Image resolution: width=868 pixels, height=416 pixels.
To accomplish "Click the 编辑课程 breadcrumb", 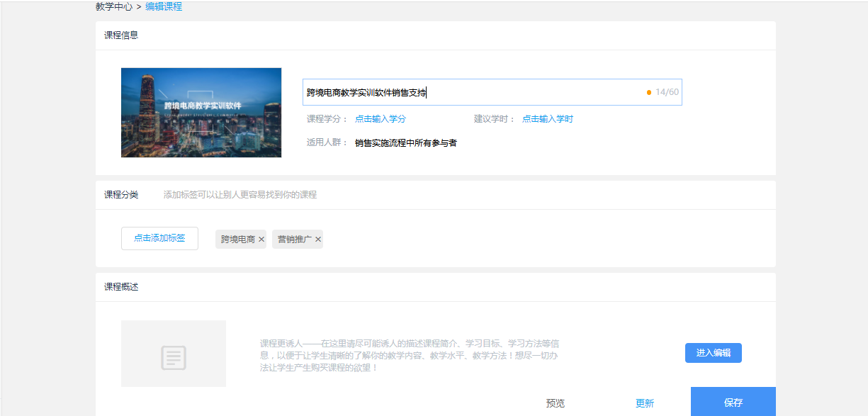I will pyautogui.click(x=164, y=6).
